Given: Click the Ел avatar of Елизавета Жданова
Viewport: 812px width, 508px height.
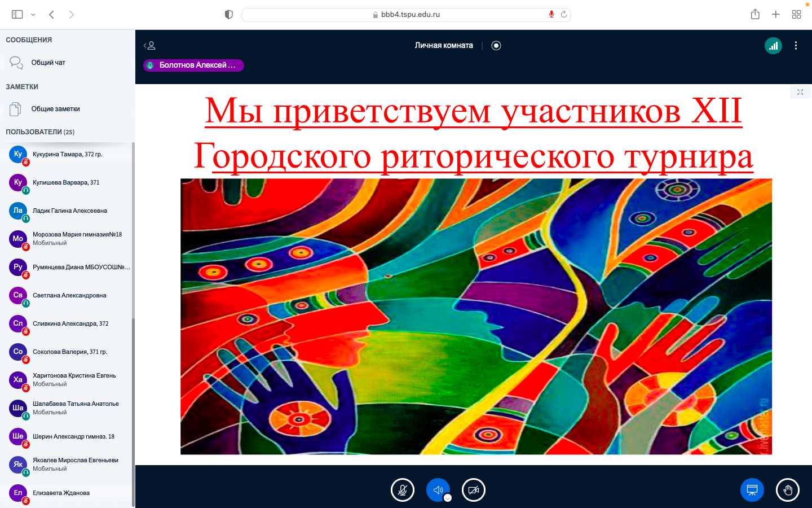Looking at the screenshot, I should (x=18, y=493).
